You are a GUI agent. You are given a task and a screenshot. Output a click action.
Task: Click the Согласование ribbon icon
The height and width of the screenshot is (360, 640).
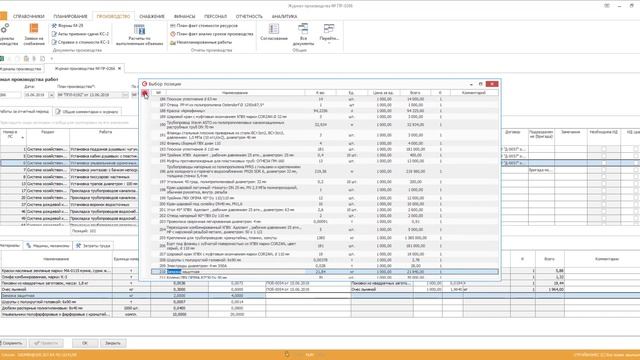[274, 32]
